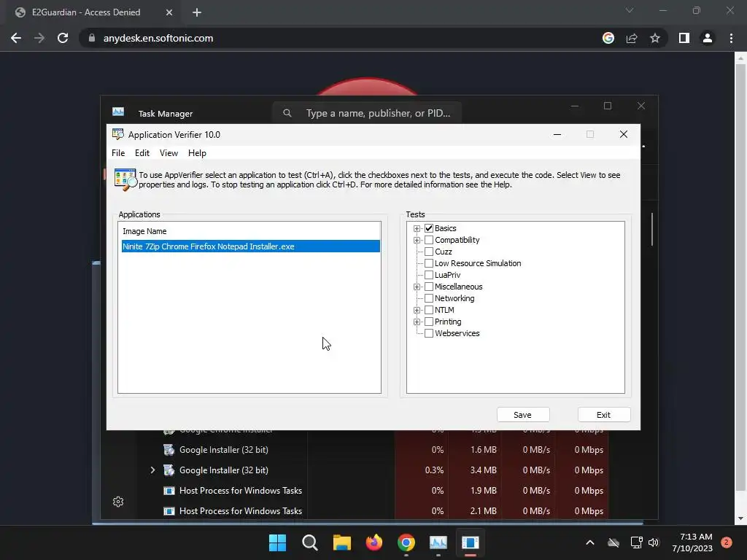Open network tray icon
Screen dimensions: 747x560
(x=636, y=542)
